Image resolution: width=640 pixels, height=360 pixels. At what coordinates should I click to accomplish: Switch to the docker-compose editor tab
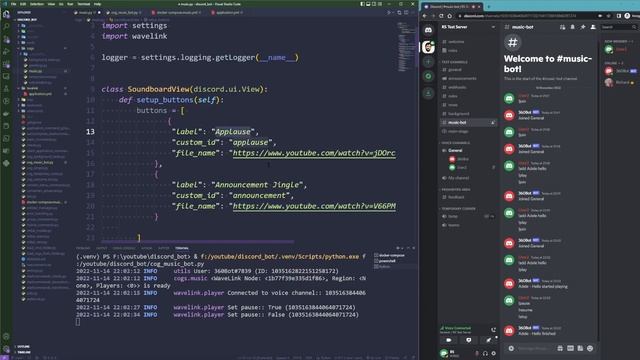tap(177, 13)
